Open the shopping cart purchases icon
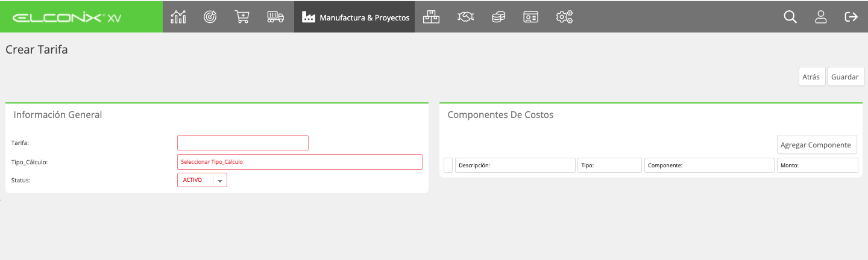The image size is (868, 260). coord(242,17)
